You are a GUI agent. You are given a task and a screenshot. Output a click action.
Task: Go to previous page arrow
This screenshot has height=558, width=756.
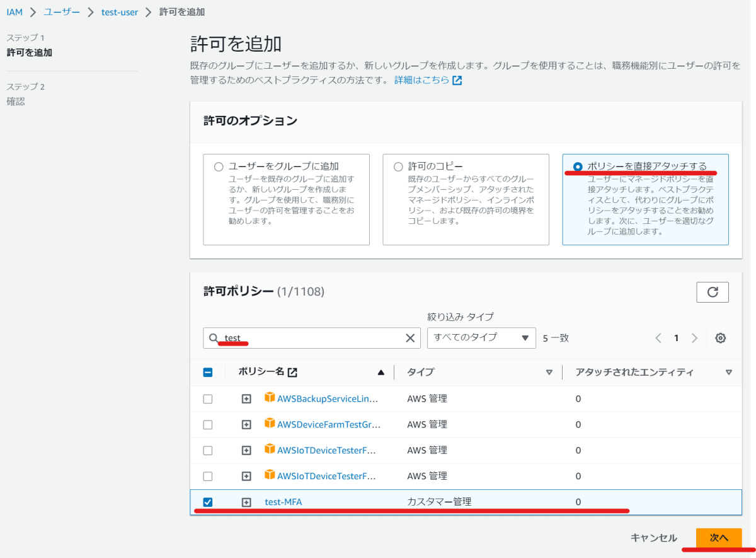click(658, 338)
